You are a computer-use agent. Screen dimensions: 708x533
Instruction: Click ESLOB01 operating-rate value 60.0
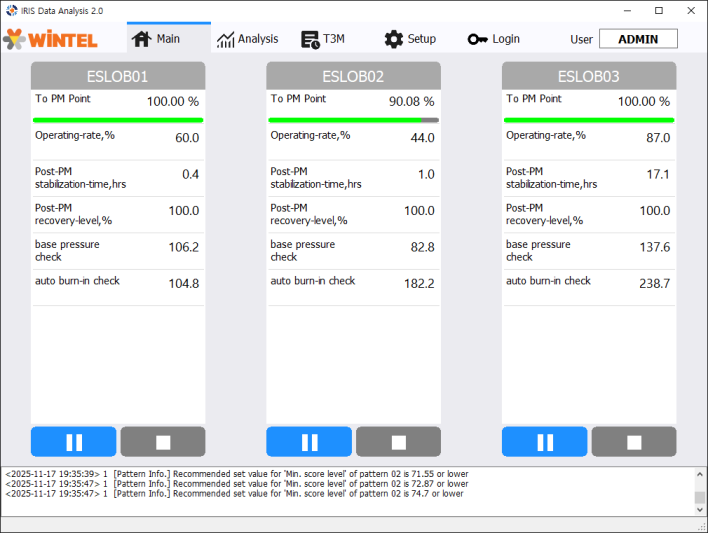pyautogui.click(x=187, y=138)
